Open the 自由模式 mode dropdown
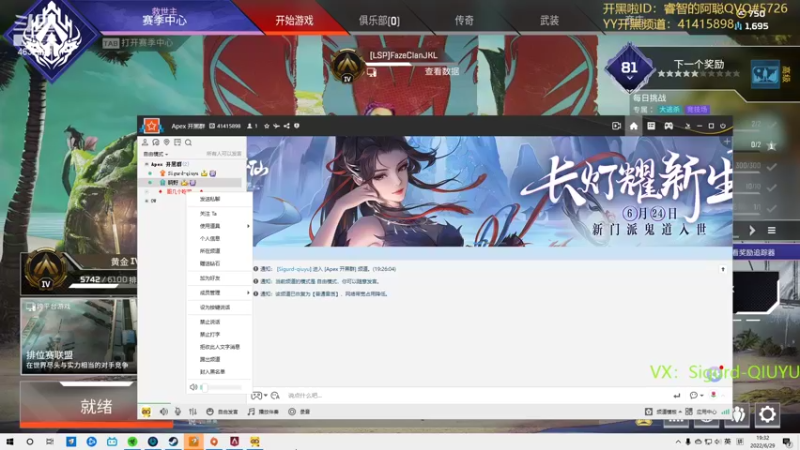This screenshot has width=800, height=450. 155,154
